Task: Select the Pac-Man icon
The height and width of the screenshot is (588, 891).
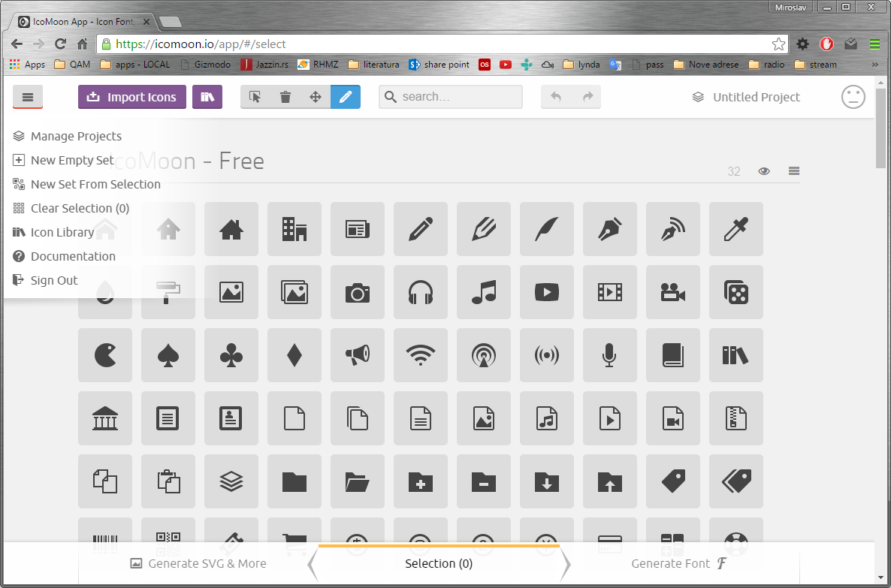Action: pyautogui.click(x=105, y=355)
